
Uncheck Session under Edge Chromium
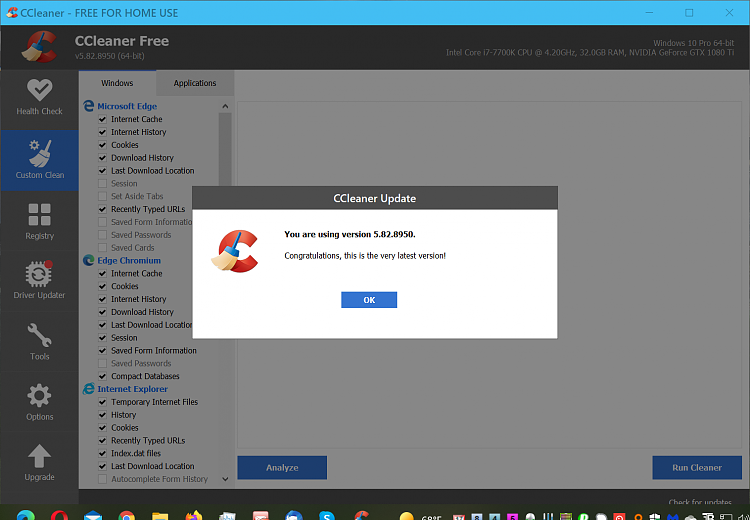(x=102, y=338)
